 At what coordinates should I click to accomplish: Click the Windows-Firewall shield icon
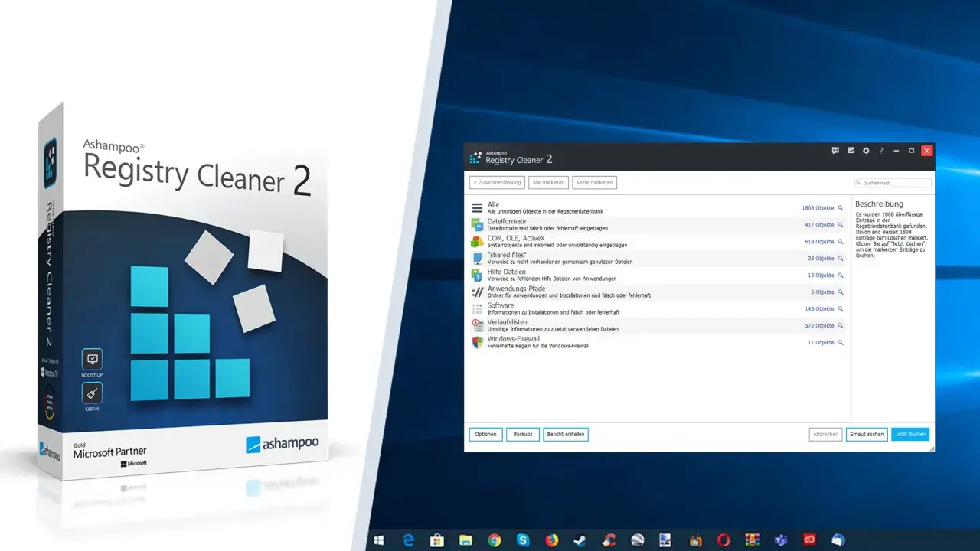click(x=477, y=342)
